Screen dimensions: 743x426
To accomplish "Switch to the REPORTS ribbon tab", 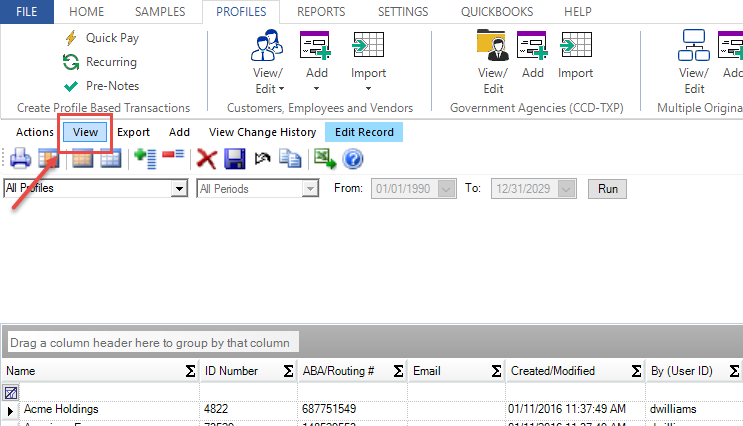I will click(321, 12).
